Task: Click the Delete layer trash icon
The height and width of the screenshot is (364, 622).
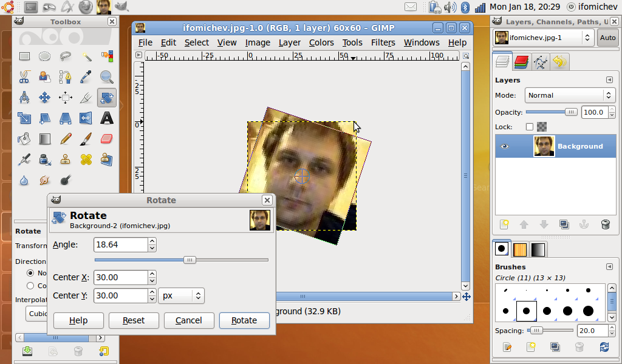Action: pos(605,224)
